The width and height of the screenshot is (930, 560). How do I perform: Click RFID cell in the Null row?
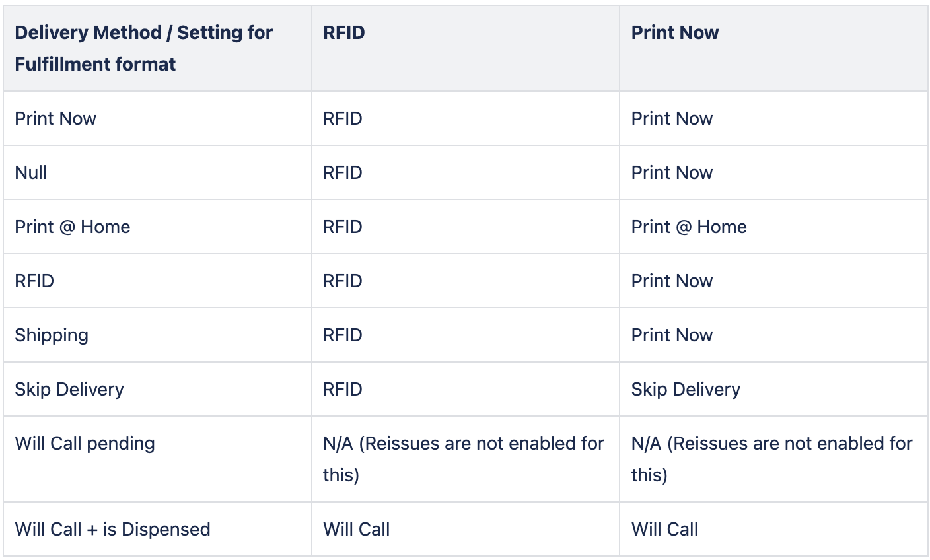[342, 172]
